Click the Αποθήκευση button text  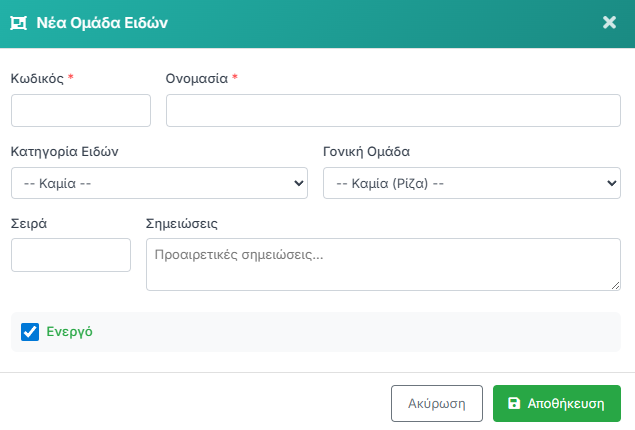(566, 404)
